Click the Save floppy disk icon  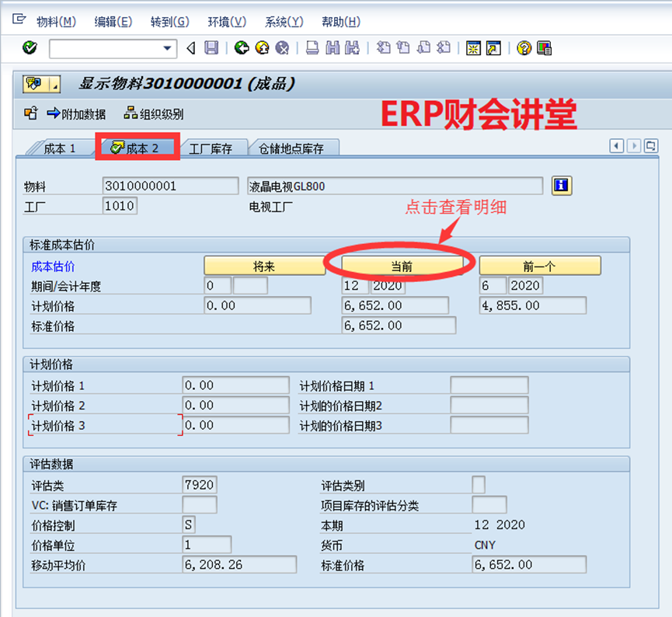pos(211,48)
